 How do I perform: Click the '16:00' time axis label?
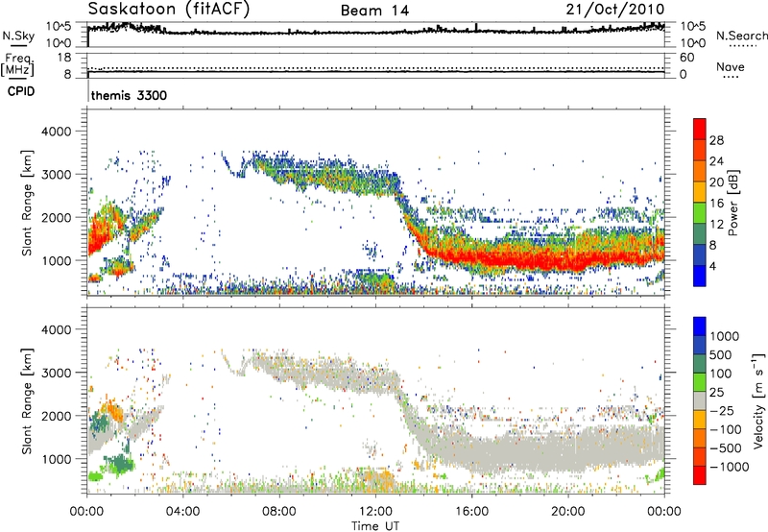[471, 512]
